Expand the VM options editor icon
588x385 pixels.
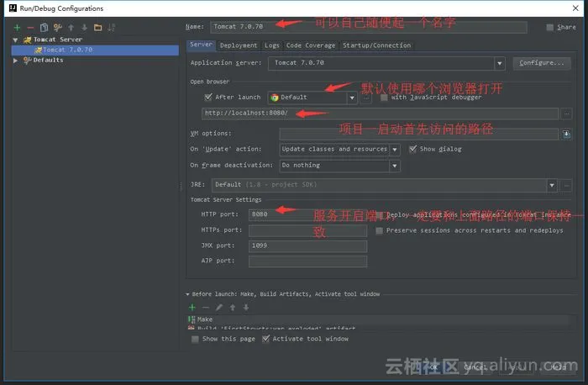click(566, 134)
